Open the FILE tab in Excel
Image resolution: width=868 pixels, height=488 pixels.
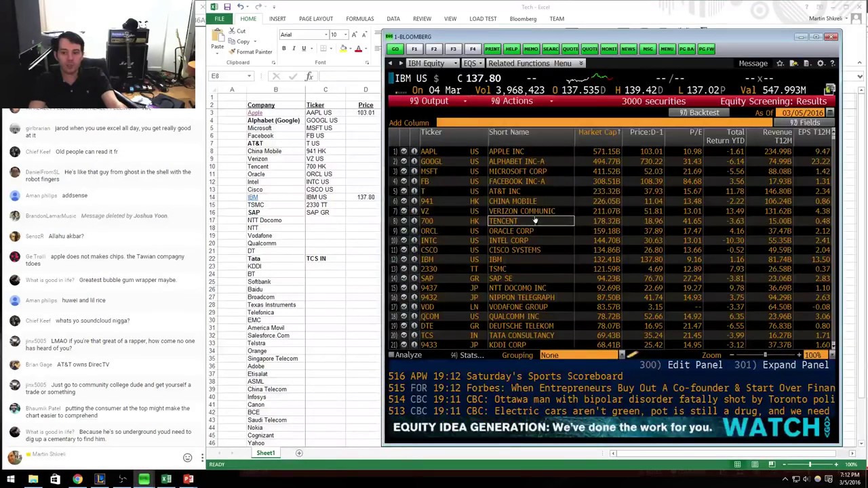[x=220, y=19]
